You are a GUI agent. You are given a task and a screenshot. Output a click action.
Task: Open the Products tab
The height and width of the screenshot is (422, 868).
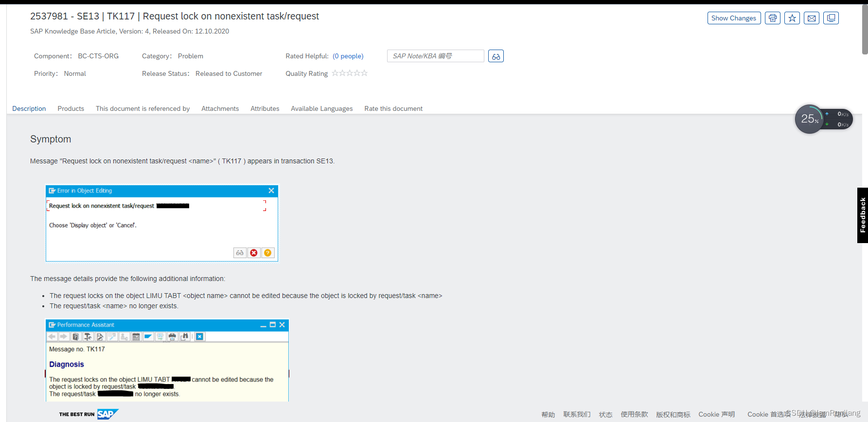71,108
